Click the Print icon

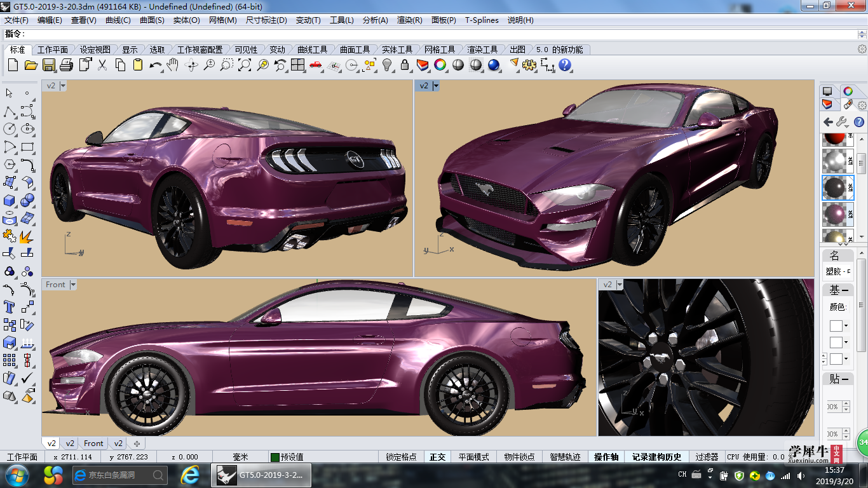[66, 65]
